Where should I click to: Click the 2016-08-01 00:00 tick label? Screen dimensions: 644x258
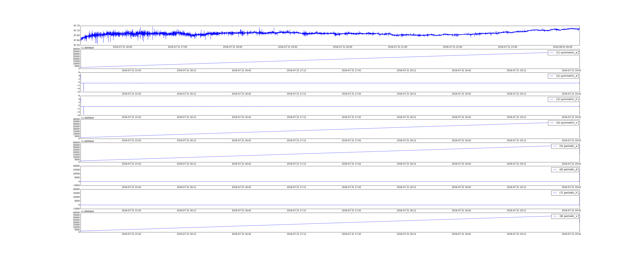(562, 47)
